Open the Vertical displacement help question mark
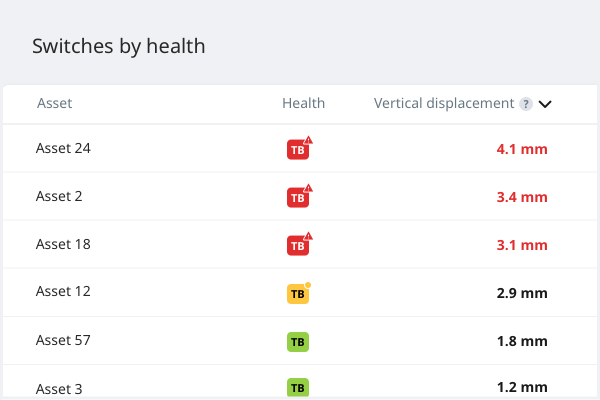Viewport: 600px width, 400px height. tap(525, 103)
